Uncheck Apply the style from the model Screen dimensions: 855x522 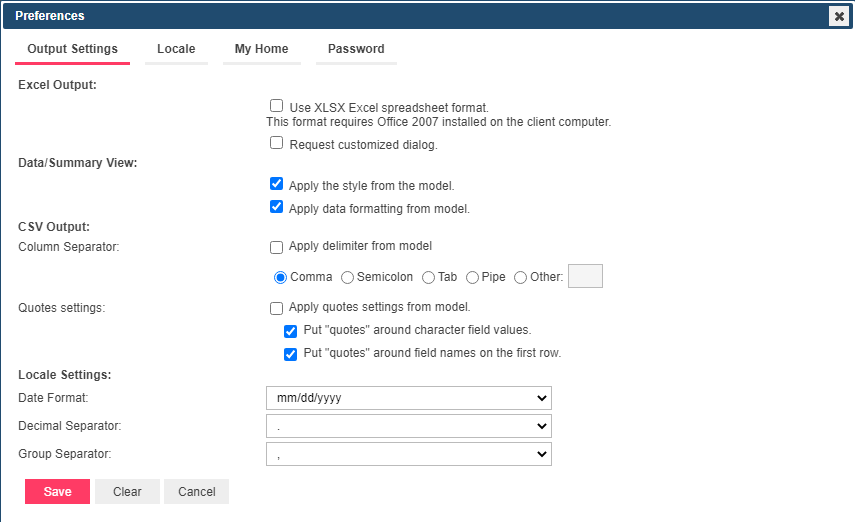pyautogui.click(x=277, y=184)
